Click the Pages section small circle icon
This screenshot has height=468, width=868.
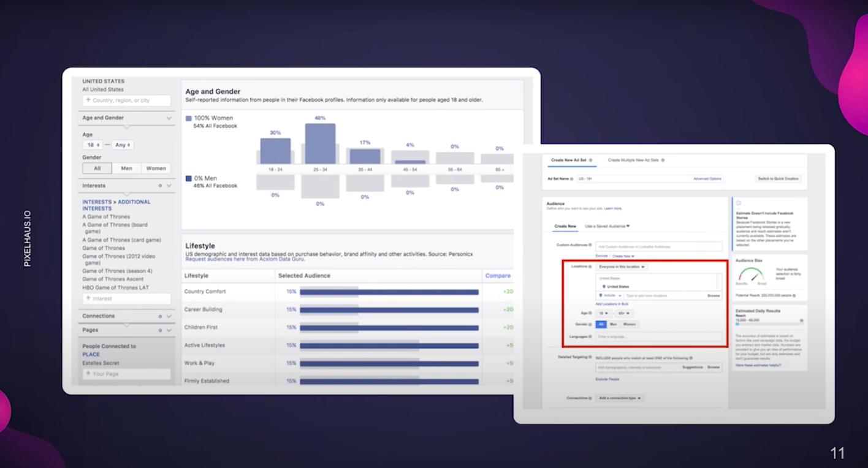click(x=160, y=330)
